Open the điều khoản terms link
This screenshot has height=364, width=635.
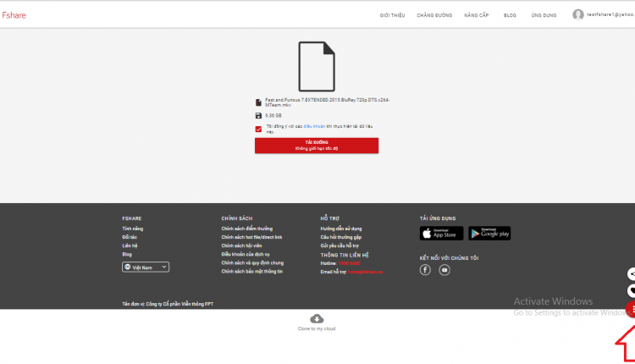click(314, 126)
